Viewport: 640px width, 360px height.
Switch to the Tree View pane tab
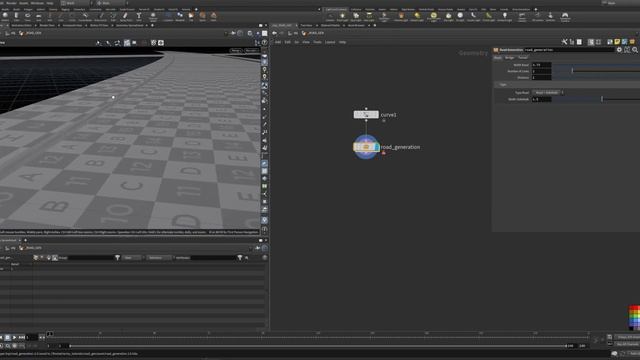(x=306, y=25)
